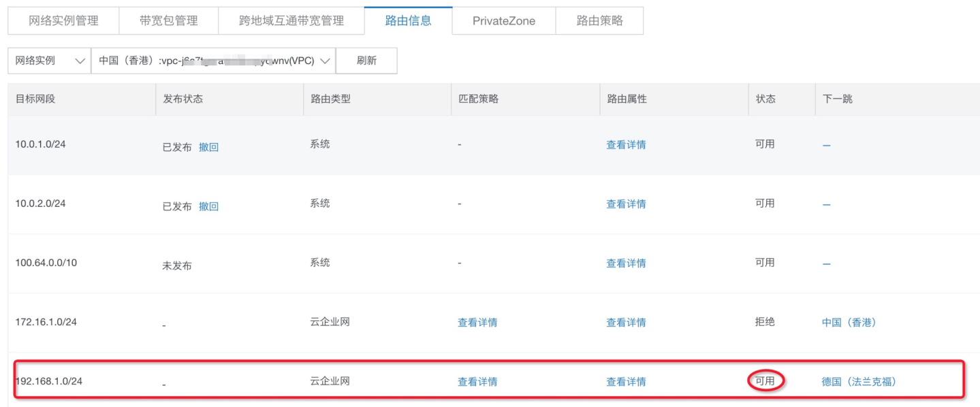The width and height of the screenshot is (980, 407).
Task: Expand the 网络实例 type dropdown
Action: 50,61
